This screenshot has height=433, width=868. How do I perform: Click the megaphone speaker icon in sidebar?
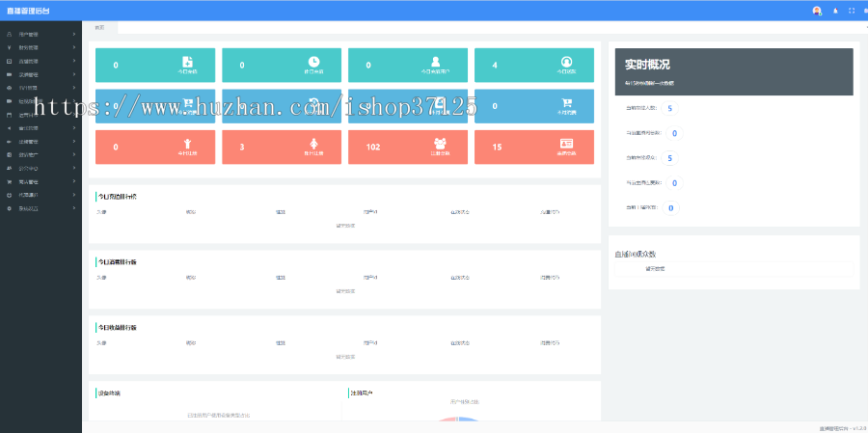click(9, 128)
